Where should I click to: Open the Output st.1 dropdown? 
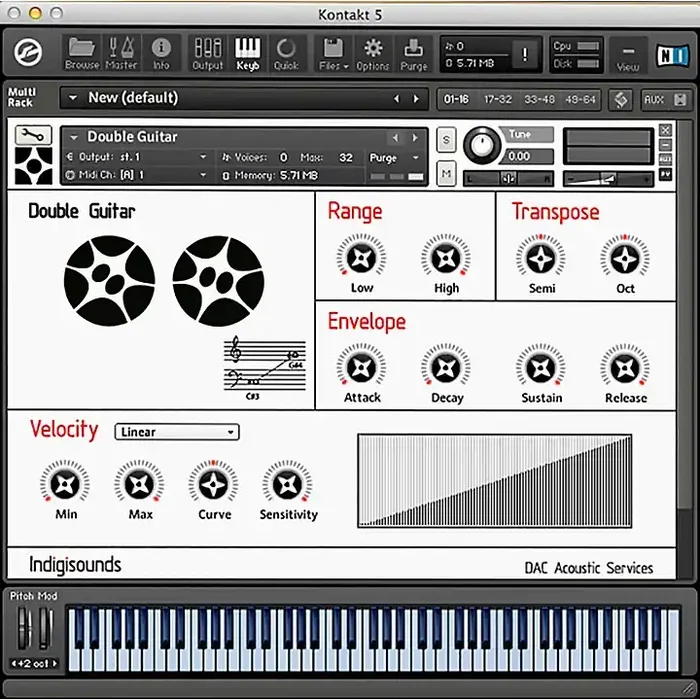click(137, 157)
